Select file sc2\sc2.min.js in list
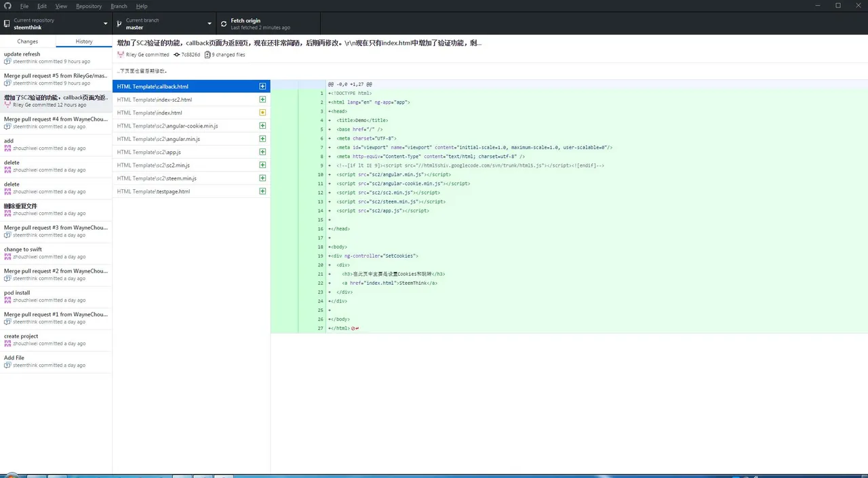 [x=191, y=165]
